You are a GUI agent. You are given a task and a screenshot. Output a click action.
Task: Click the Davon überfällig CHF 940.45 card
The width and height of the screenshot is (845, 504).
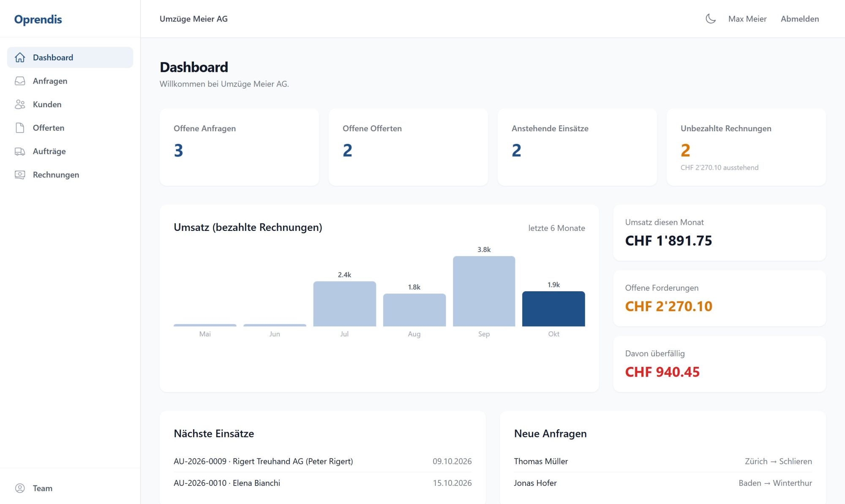pyautogui.click(x=720, y=364)
